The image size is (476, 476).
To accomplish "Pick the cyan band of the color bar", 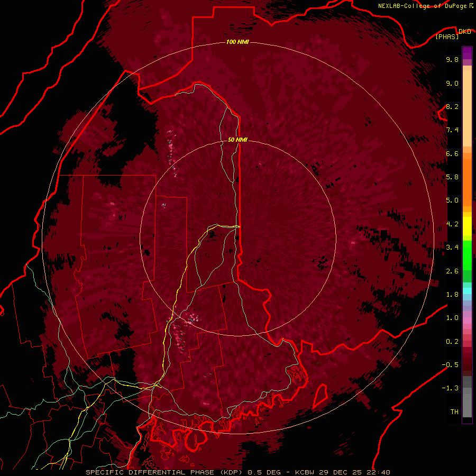I will pyautogui.click(x=467, y=290).
